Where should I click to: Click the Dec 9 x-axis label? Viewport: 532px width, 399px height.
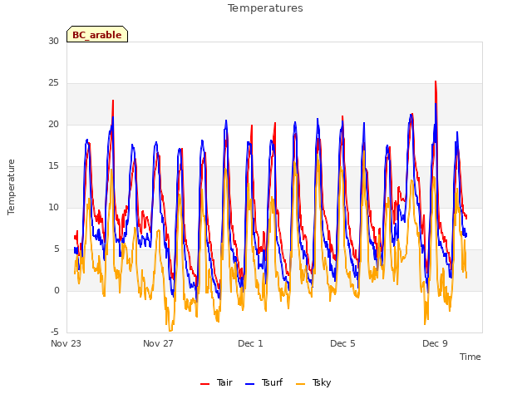(435, 343)
